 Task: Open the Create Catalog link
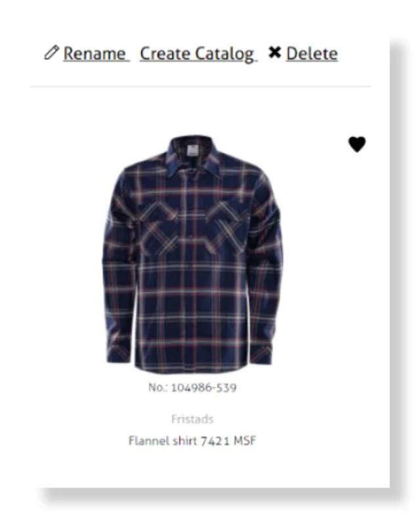tap(198, 54)
